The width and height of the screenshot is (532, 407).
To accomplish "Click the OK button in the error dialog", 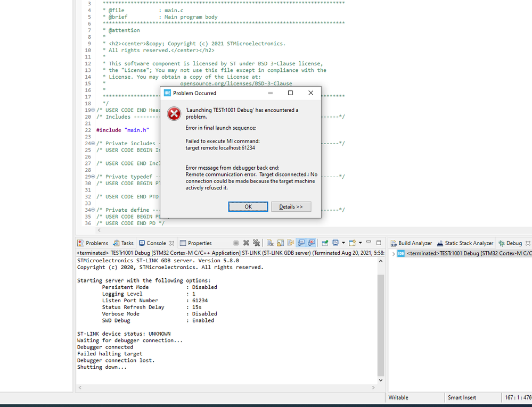I will coord(248,207).
